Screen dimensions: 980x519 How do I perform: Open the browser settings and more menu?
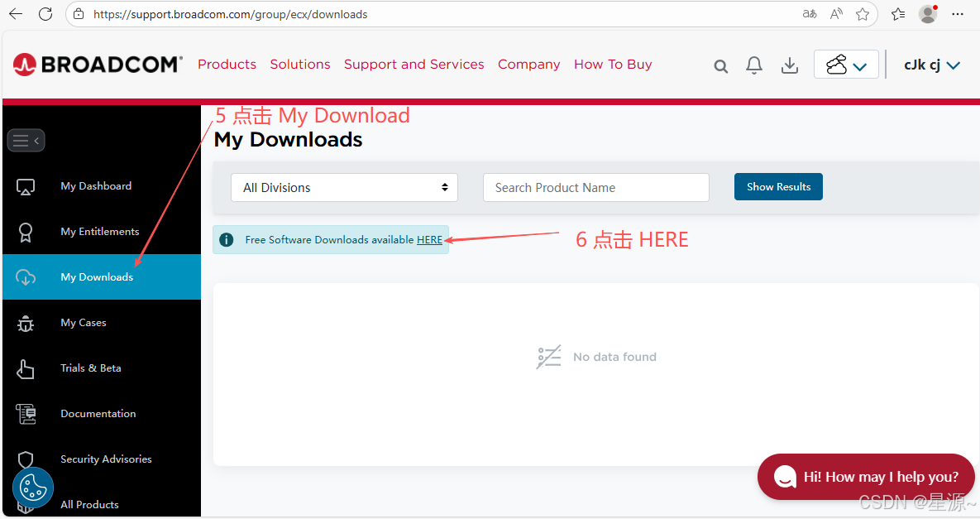[958, 14]
